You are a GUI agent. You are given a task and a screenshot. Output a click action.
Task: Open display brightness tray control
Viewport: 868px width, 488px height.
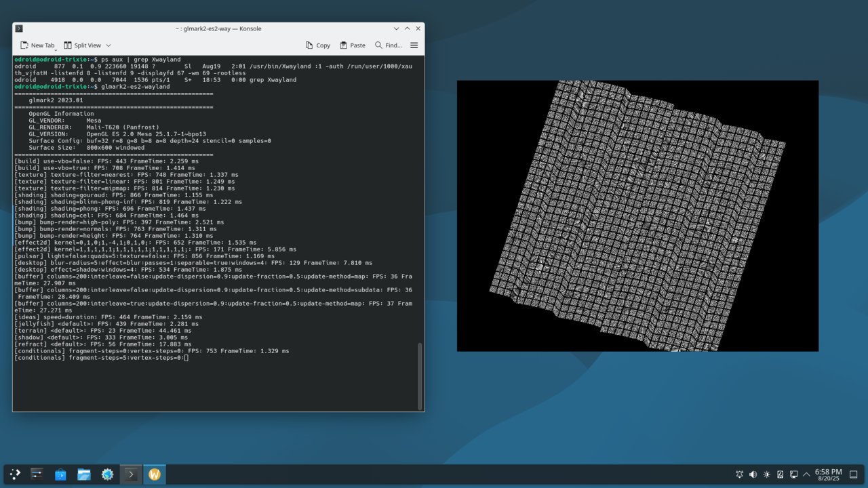(x=767, y=474)
